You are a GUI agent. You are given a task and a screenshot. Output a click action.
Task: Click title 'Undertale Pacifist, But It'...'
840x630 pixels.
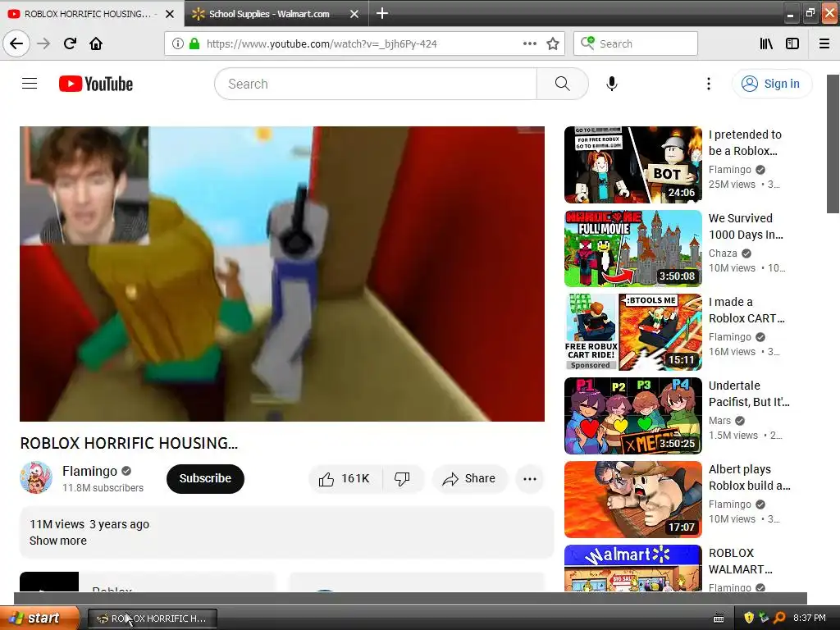pos(749,394)
